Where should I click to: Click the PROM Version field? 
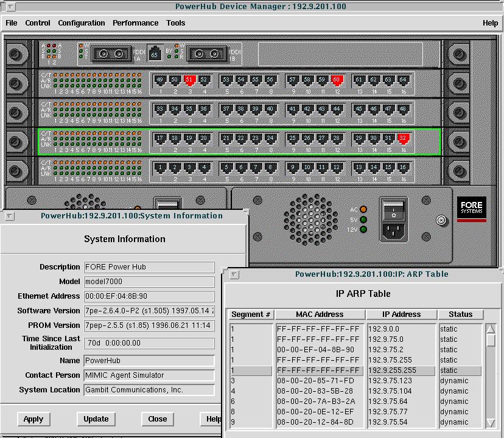tap(149, 325)
